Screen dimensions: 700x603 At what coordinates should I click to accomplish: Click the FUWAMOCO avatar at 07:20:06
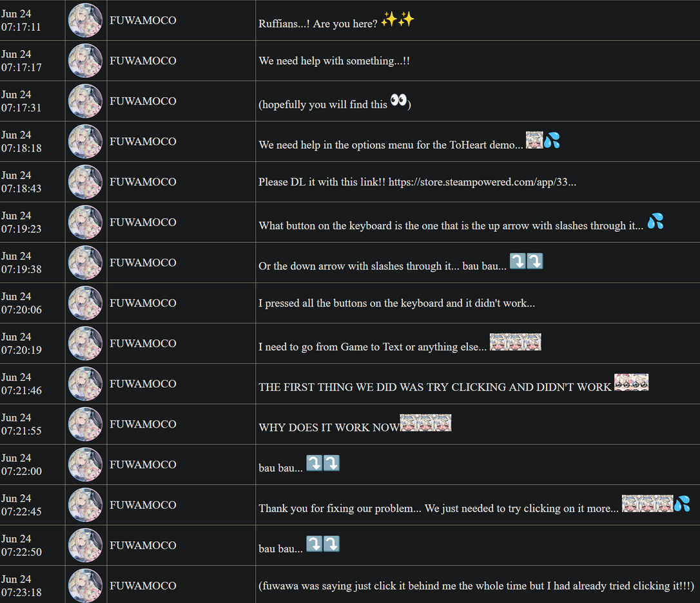coord(85,303)
